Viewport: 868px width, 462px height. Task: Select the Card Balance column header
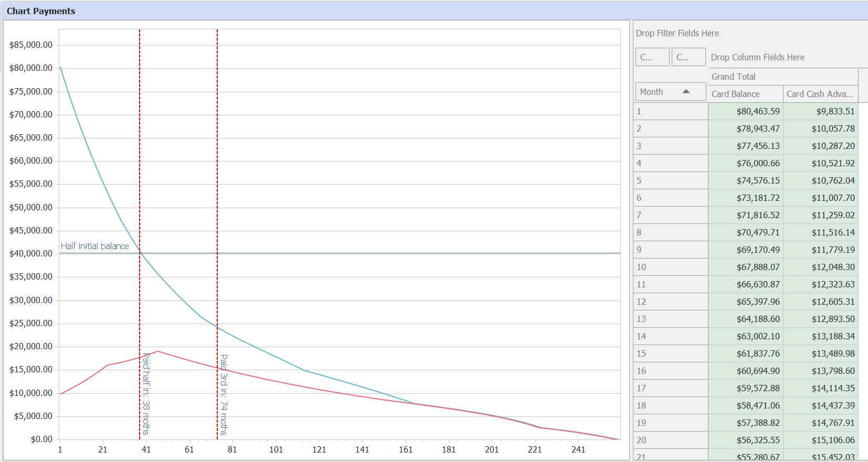(x=745, y=94)
